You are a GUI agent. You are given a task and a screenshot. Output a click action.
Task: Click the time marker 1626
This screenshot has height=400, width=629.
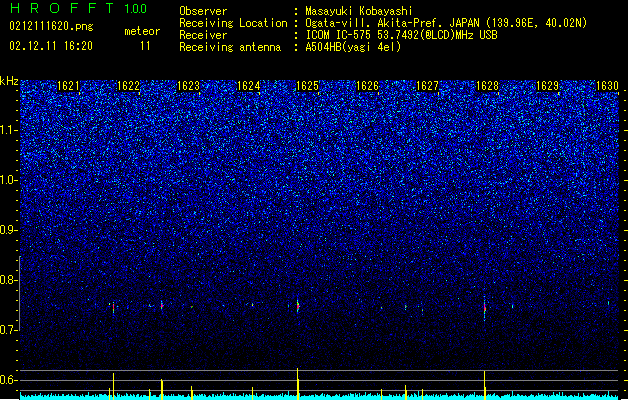[367, 86]
